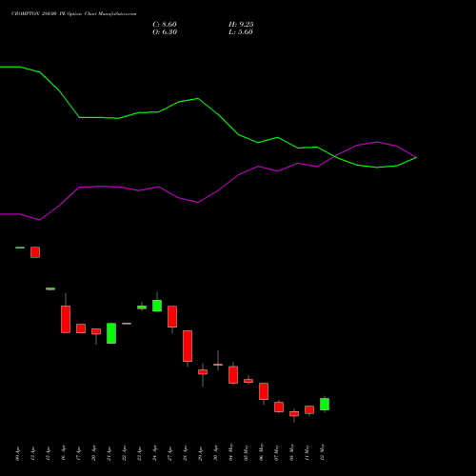This screenshot has width=476, height=476.
Task: Click the open value O: 6.30
Action: tap(165, 32)
